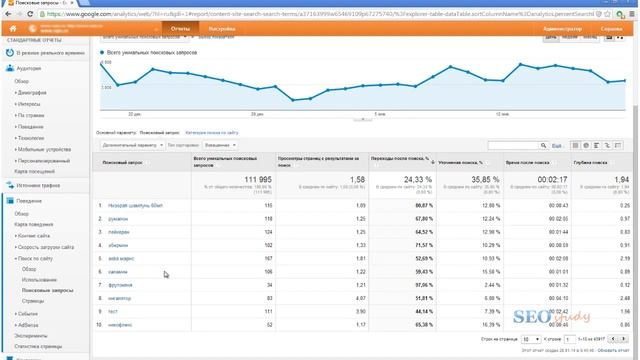Open search term in table row 9
The image size is (640, 360).
tap(113, 311)
